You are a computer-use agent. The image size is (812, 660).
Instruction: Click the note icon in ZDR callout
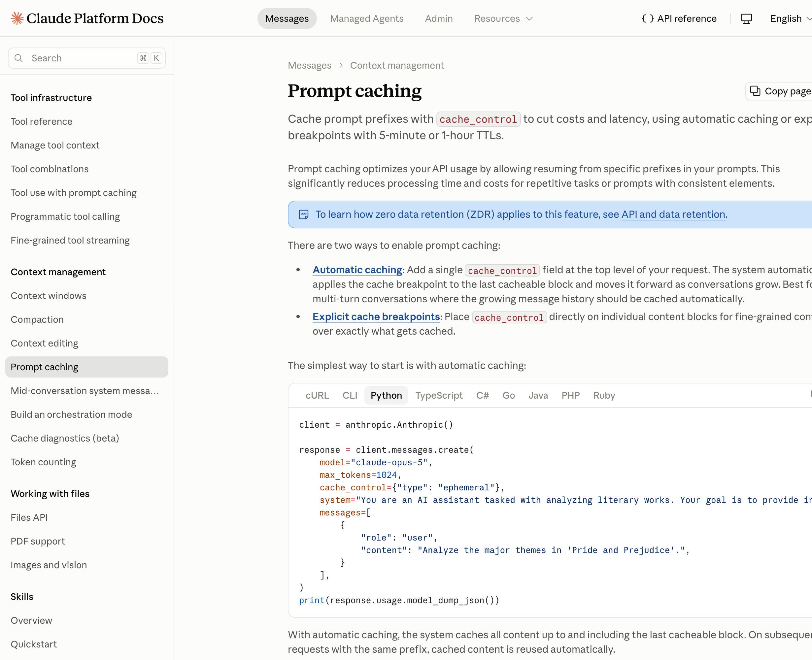[303, 215]
